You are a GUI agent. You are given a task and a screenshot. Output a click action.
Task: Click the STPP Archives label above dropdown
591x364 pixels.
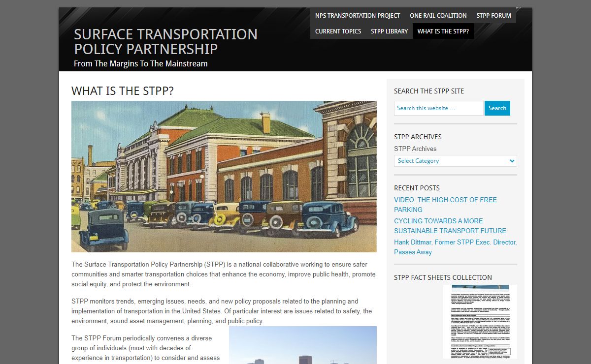coord(415,149)
